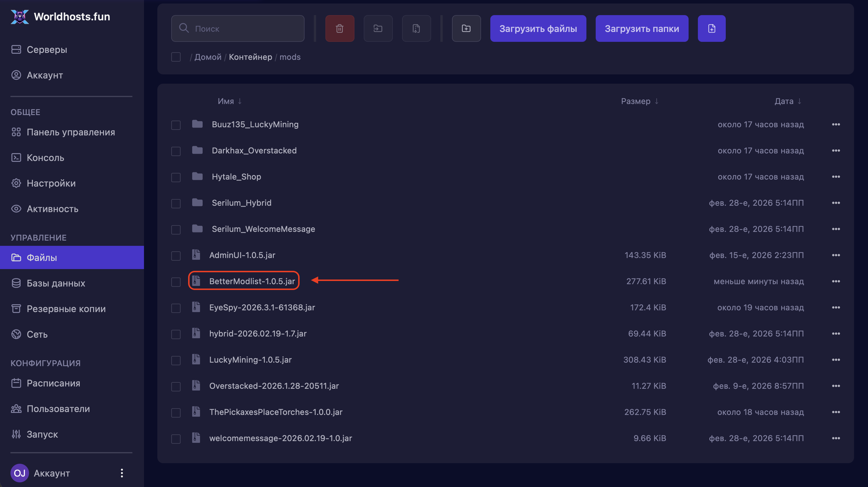Open actions menu for AdminUI-1.0.5.jar
Viewport: 868px width, 487px height.
pos(836,255)
